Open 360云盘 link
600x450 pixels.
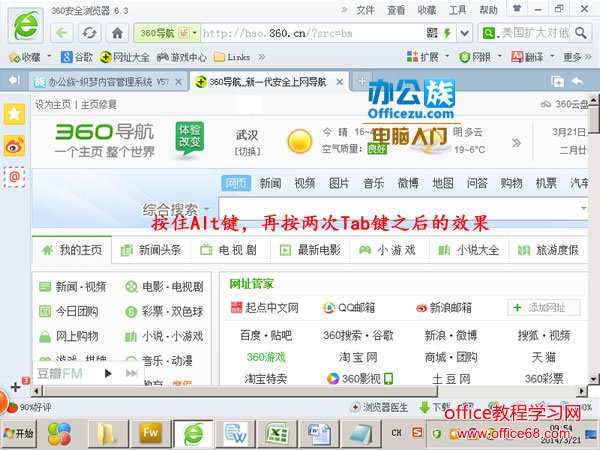pyautogui.click(x=564, y=104)
